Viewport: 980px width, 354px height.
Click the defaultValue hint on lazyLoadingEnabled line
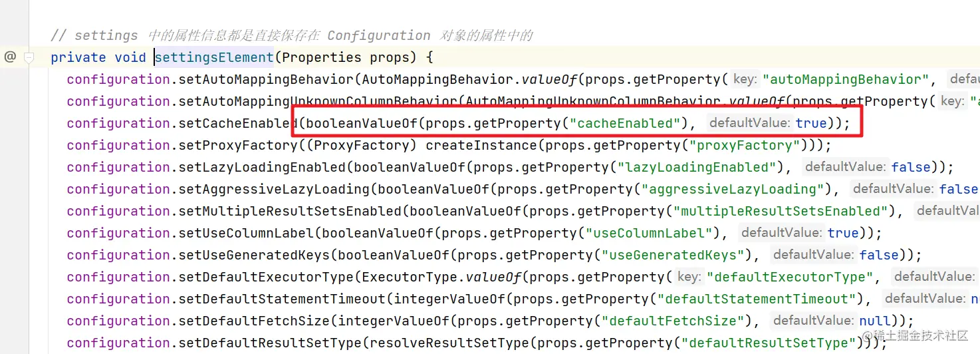(x=844, y=167)
